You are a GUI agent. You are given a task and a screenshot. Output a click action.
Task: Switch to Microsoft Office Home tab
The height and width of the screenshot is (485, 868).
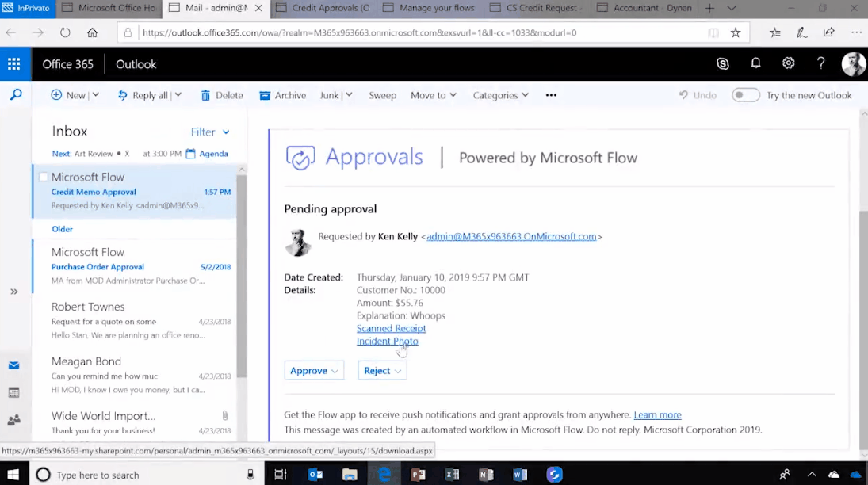coord(109,8)
